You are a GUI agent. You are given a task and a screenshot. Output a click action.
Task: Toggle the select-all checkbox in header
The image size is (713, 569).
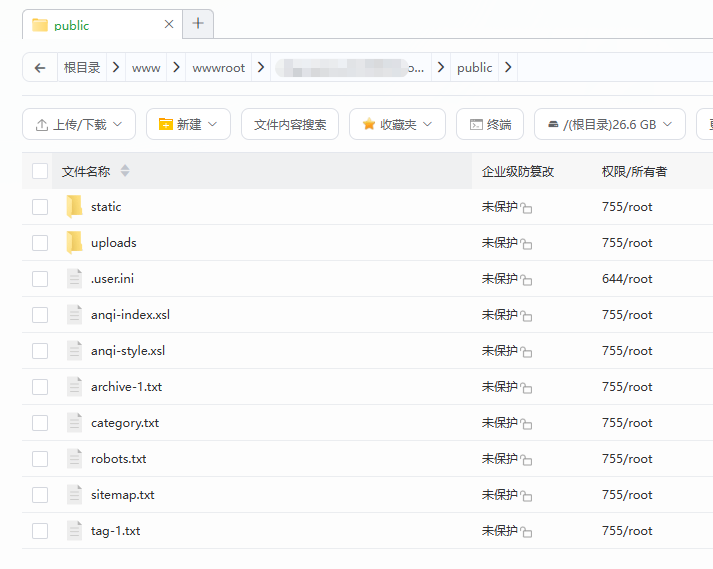tap(40, 171)
